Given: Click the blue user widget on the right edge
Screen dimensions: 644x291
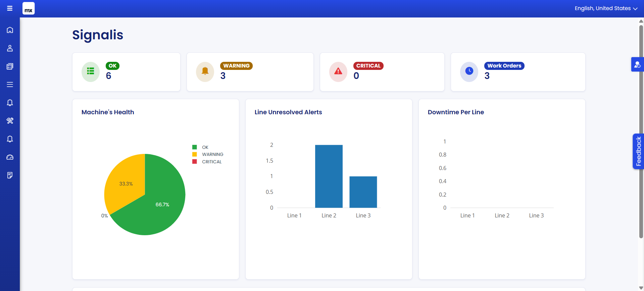Looking at the screenshot, I should 637,65.
